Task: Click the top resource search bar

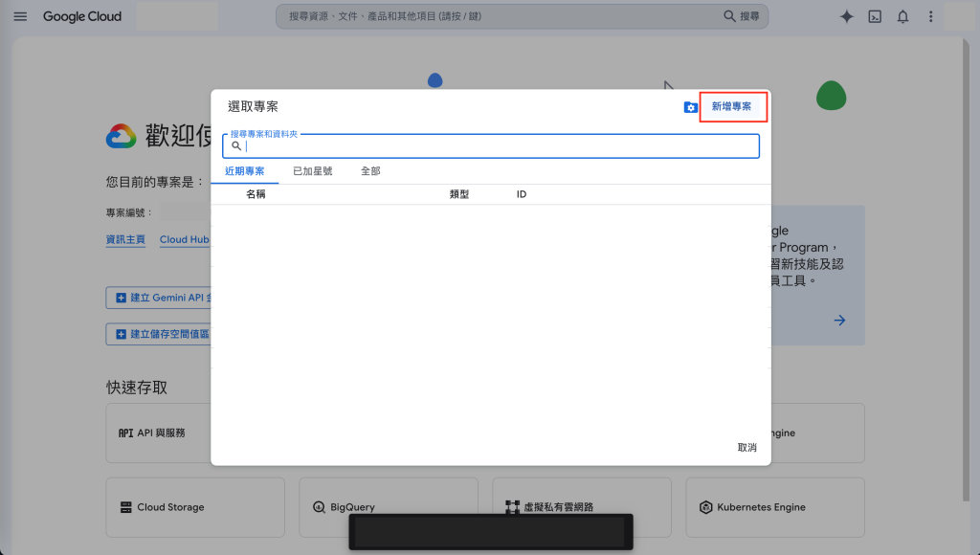Action: pos(522,16)
